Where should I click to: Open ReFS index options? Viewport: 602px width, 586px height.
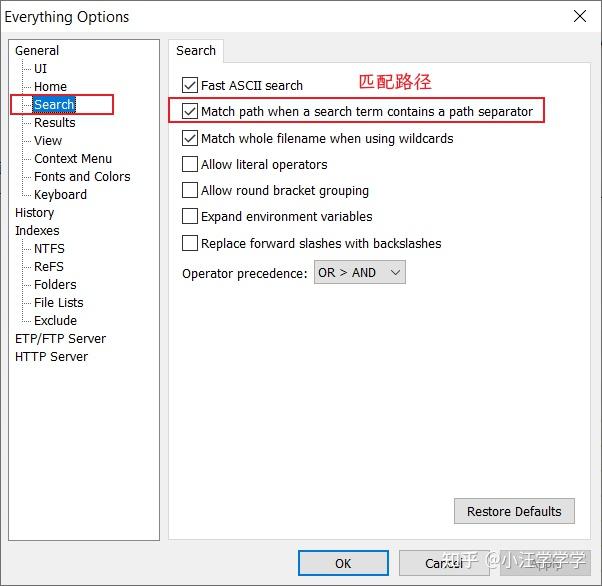pos(49,267)
